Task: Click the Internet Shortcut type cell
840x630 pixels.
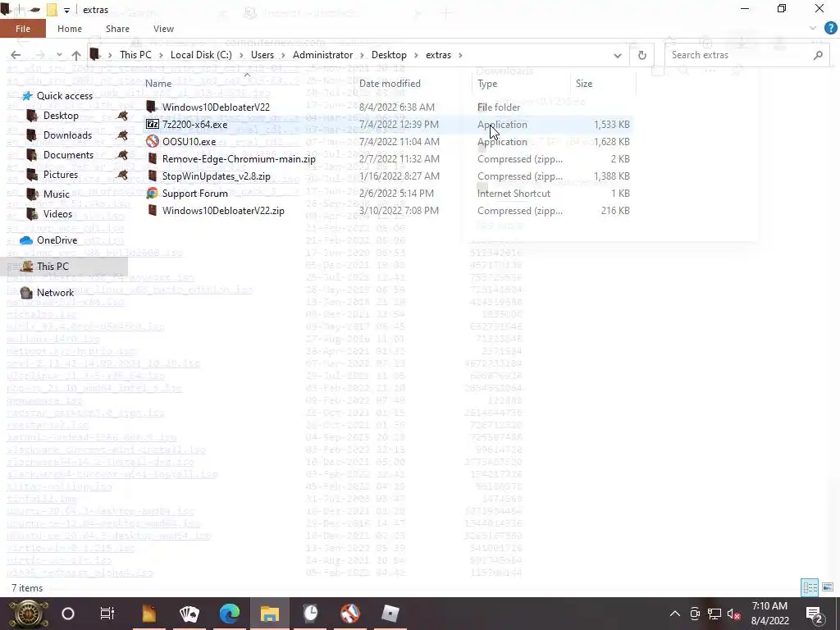Action: pos(514,194)
